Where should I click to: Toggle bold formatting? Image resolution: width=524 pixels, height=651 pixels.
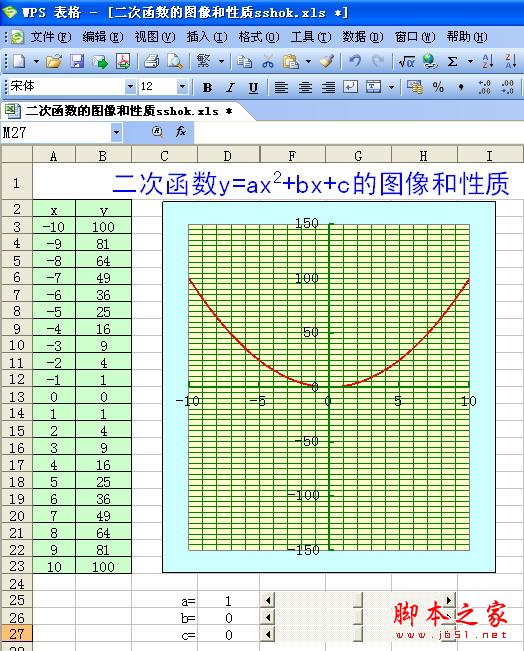[207, 87]
